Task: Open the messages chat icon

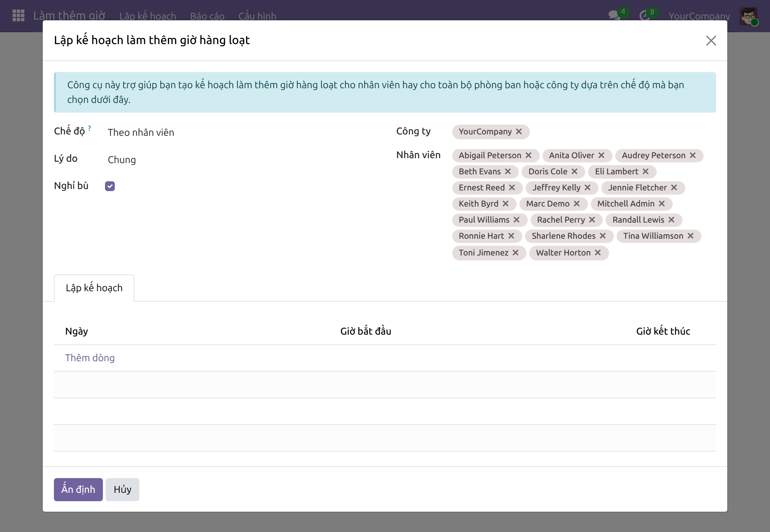Action: coord(615,15)
